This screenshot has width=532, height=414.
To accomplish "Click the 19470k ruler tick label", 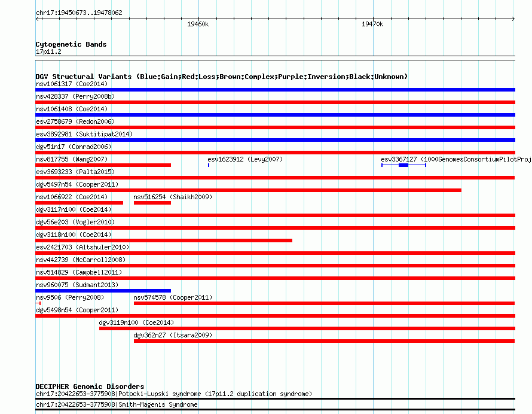I will [x=372, y=24].
